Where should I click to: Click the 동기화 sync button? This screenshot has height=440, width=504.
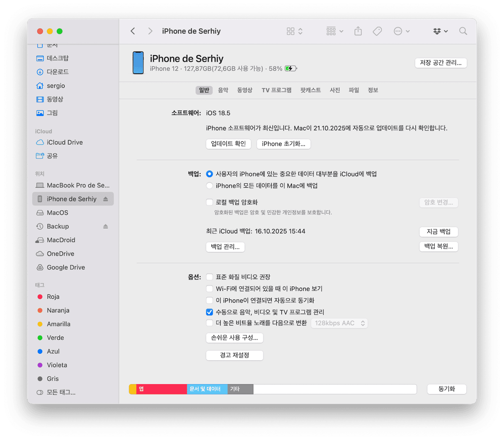446,389
